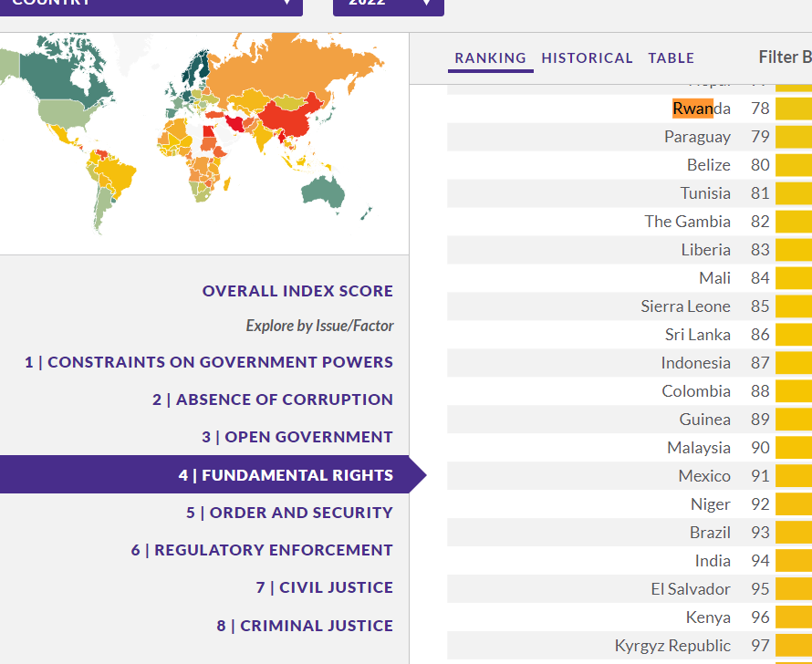
Task: Select Open Government factor
Action: tap(297, 437)
